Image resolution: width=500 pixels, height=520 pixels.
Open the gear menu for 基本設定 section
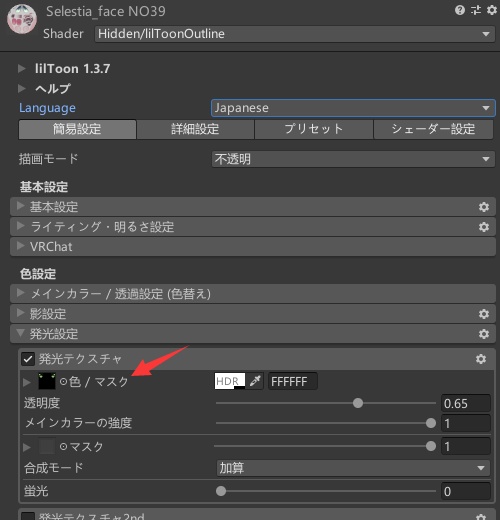484,207
